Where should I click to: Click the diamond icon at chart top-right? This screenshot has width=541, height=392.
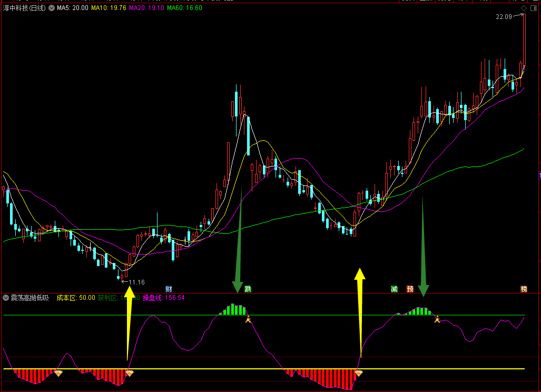(524, 8)
